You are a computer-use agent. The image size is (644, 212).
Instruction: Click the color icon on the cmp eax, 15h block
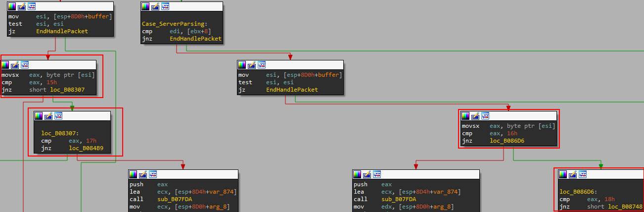tap(5, 65)
